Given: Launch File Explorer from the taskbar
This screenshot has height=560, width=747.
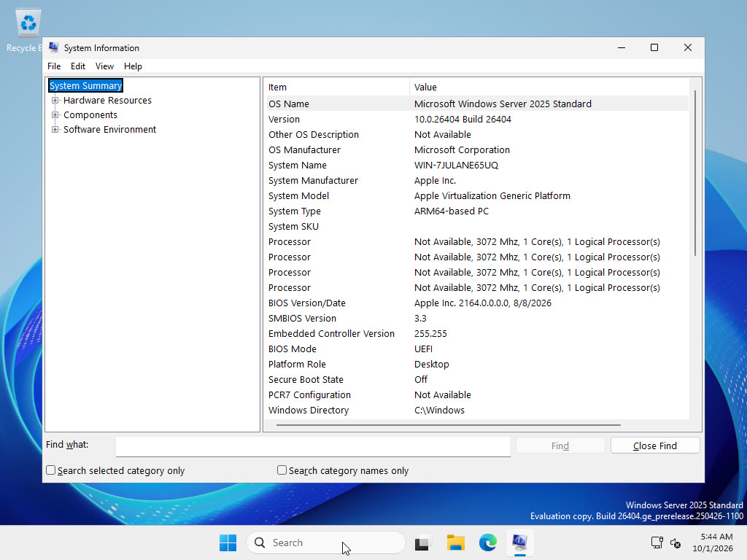Looking at the screenshot, I should [455, 542].
